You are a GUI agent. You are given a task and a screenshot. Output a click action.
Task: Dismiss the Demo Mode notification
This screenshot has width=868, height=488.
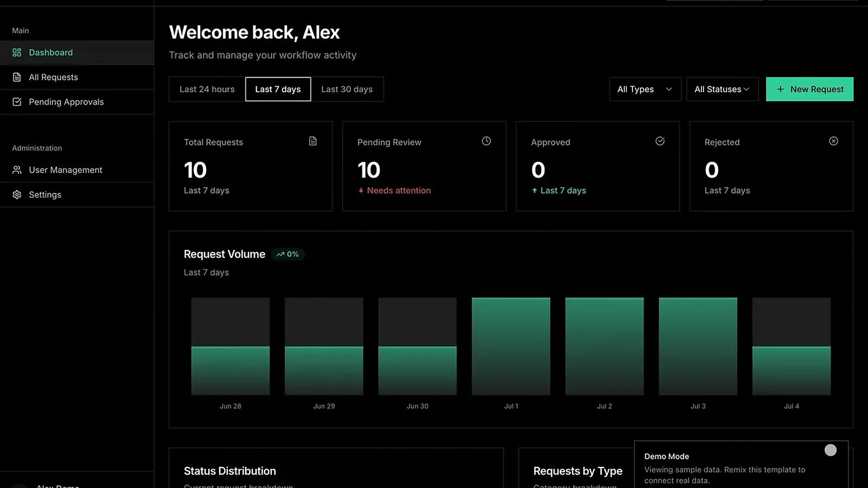point(831,450)
